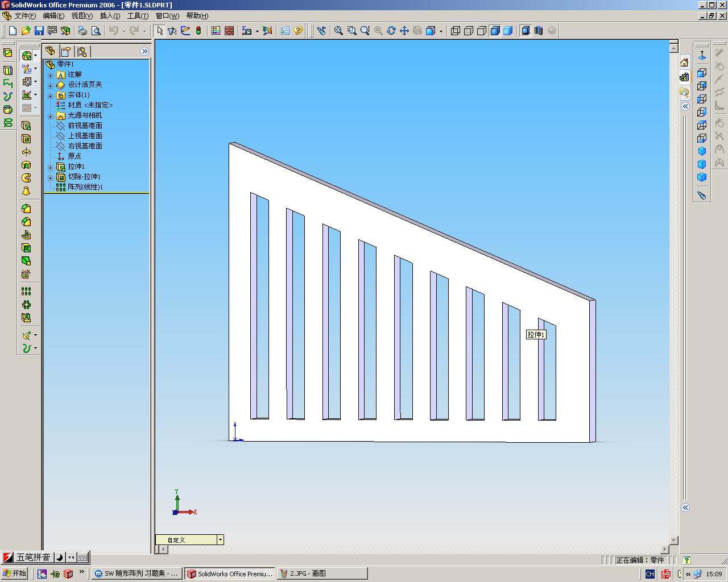Open dropdown arrow beside the Undo button
Screen dimensions: 728x582
124,31
